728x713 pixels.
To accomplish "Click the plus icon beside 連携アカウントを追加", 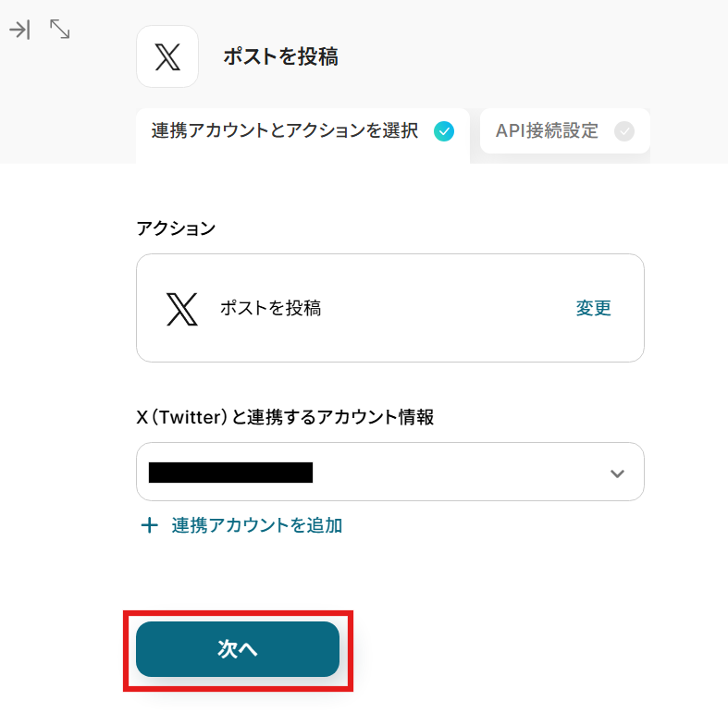I will pyautogui.click(x=149, y=526).
